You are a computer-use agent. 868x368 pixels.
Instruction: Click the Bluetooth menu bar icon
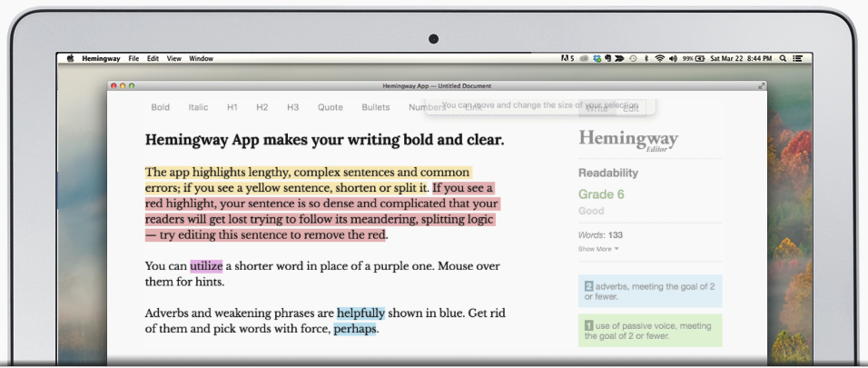646,58
